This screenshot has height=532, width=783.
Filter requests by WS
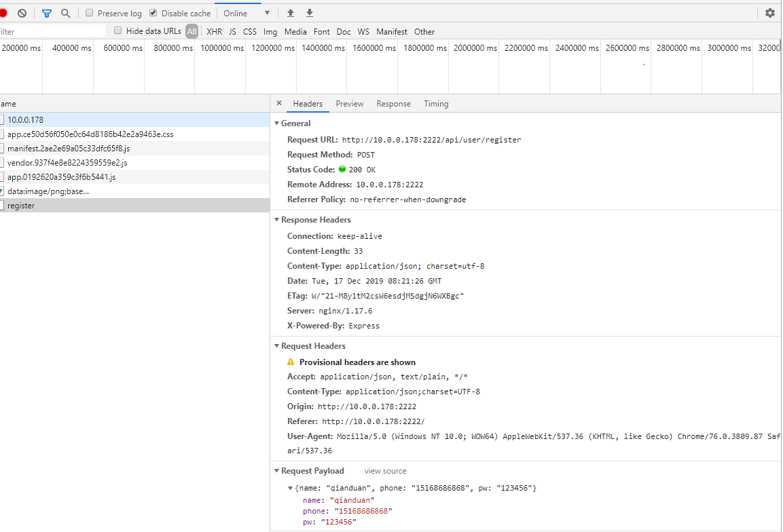pyautogui.click(x=363, y=31)
